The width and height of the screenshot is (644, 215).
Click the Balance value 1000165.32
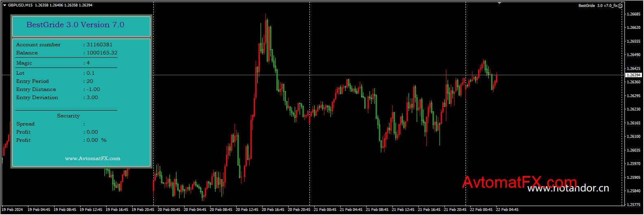tap(102, 53)
